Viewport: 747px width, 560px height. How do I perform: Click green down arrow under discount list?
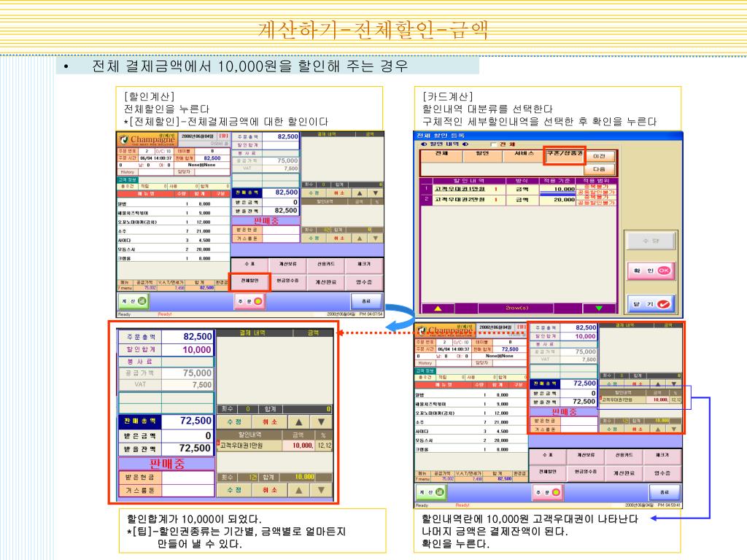click(x=599, y=308)
